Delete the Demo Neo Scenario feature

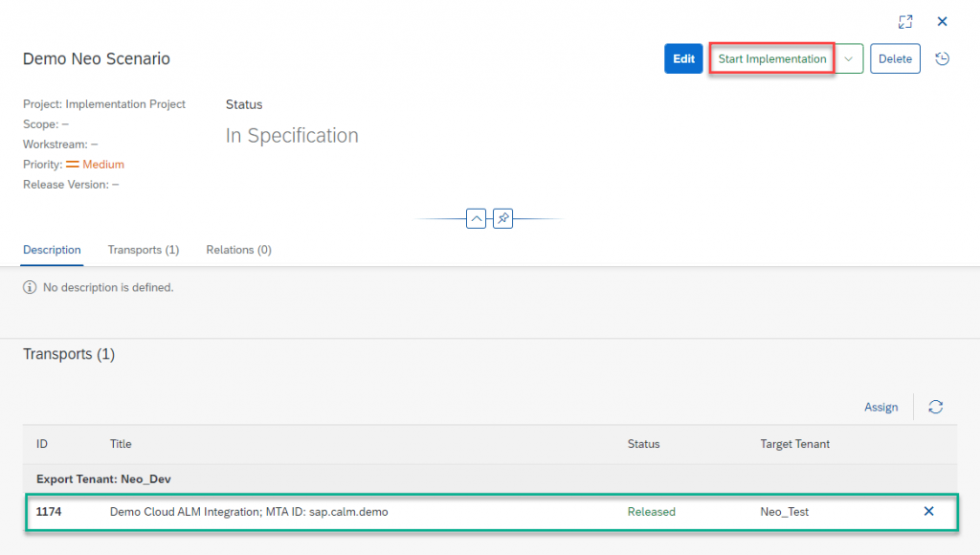coord(895,58)
